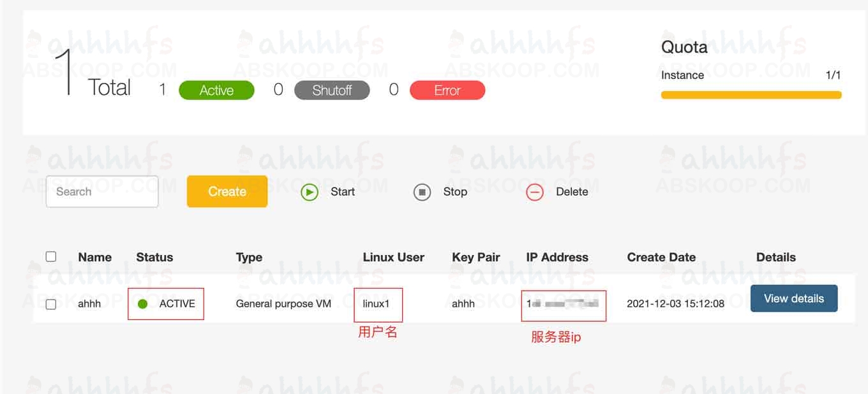Filter by the red Error badge
This screenshot has width=868, height=394.
pos(447,91)
